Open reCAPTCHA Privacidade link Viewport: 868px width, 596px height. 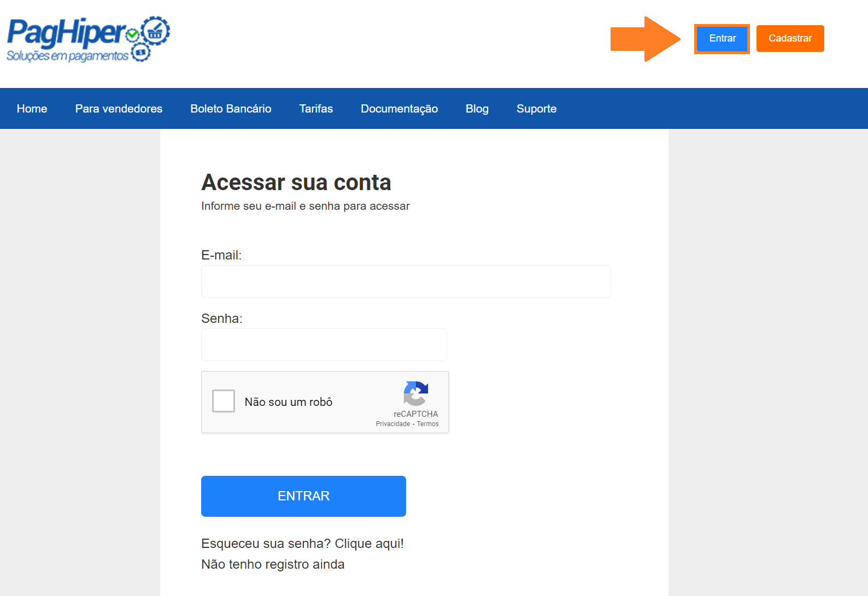point(393,424)
